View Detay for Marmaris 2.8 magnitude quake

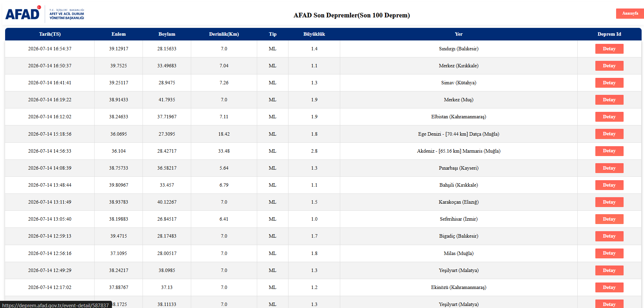pyautogui.click(x=609, y=151)
